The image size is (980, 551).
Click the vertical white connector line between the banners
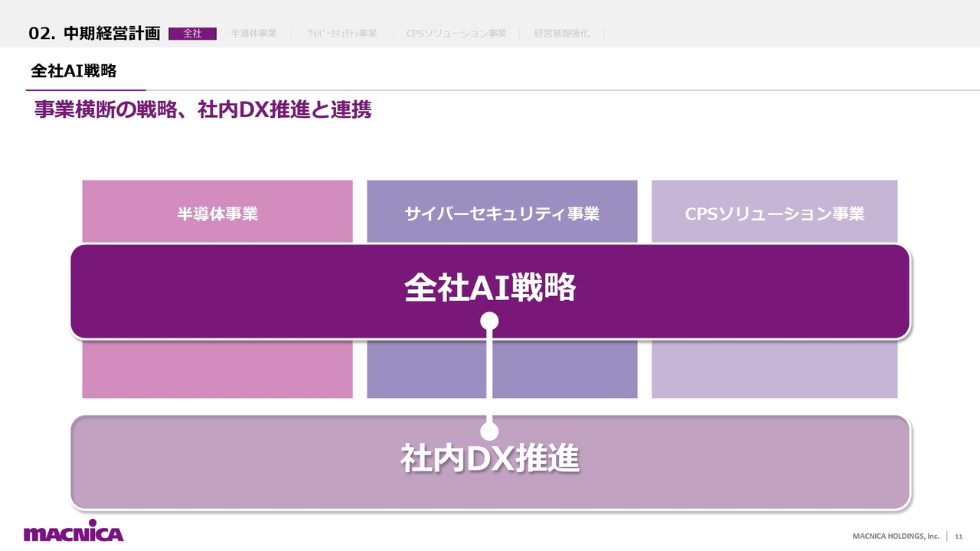pyautogui.click(x=489, y=377)
